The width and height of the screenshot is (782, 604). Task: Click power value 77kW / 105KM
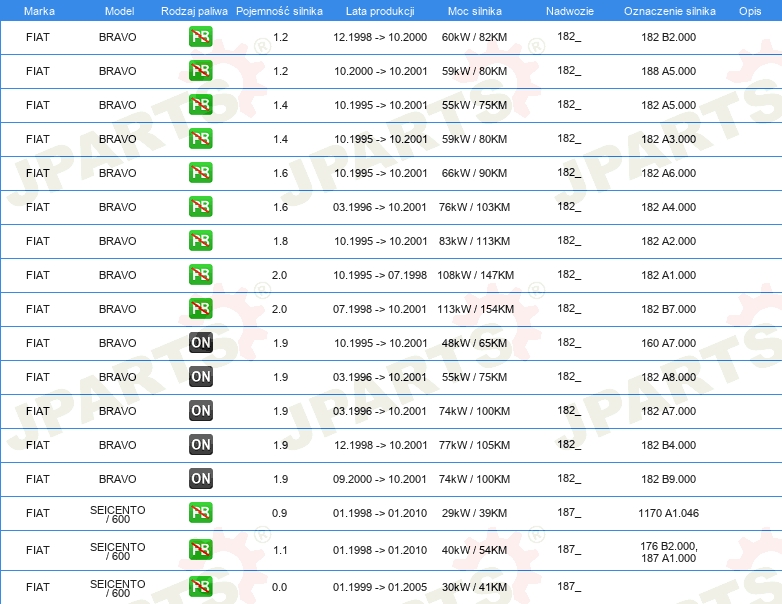pos(474,444)
